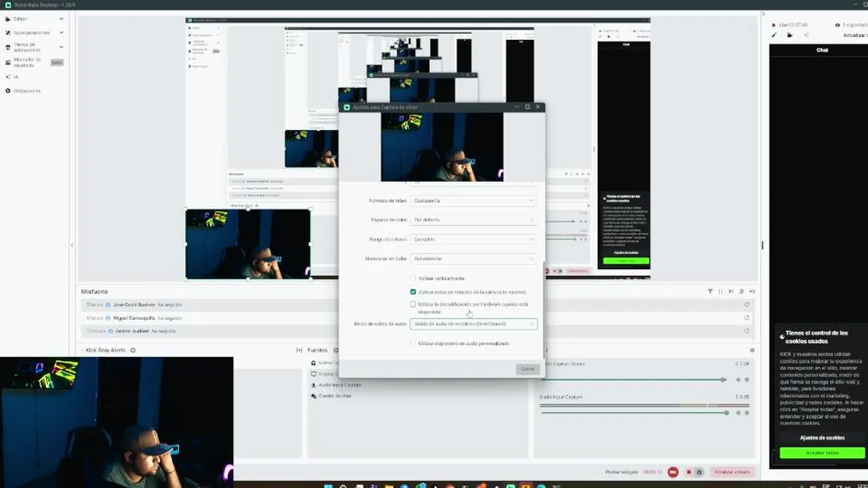Open the Espacio de color dropdown
The image size is (868, 488).
pos(473,220)
